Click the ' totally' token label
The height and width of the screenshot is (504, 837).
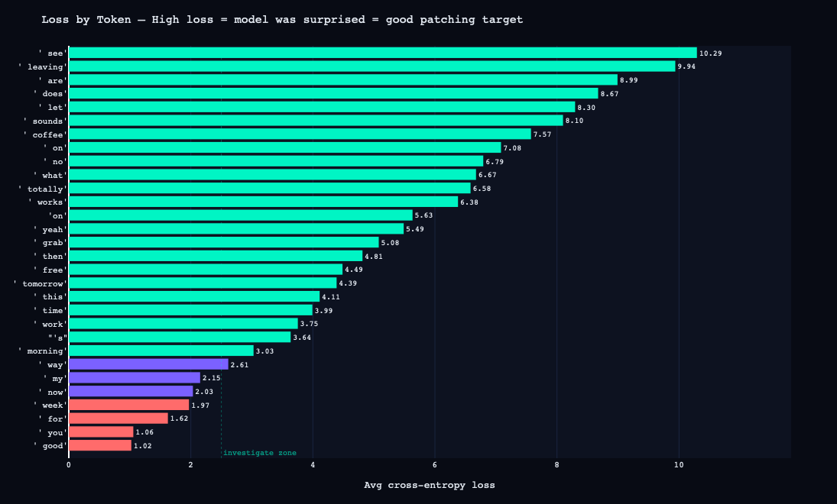click(x=43, y=189)
